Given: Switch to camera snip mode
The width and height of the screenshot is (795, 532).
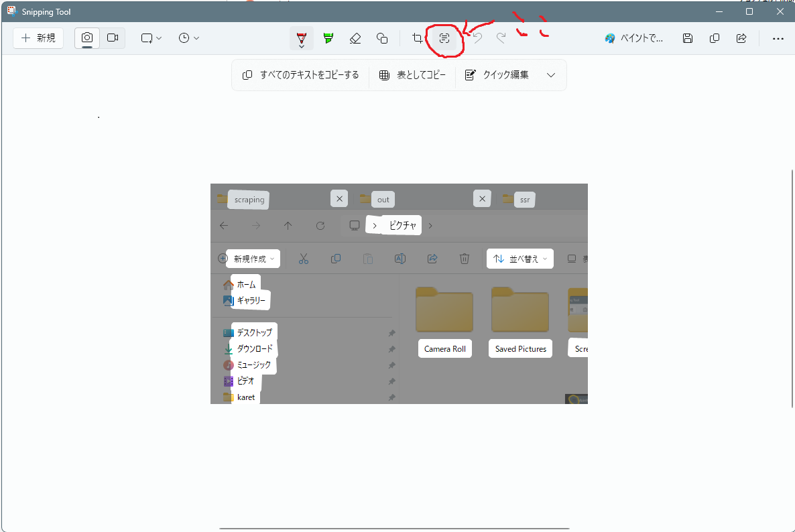Looking at the screenshot, I should (x=87, y=38).
